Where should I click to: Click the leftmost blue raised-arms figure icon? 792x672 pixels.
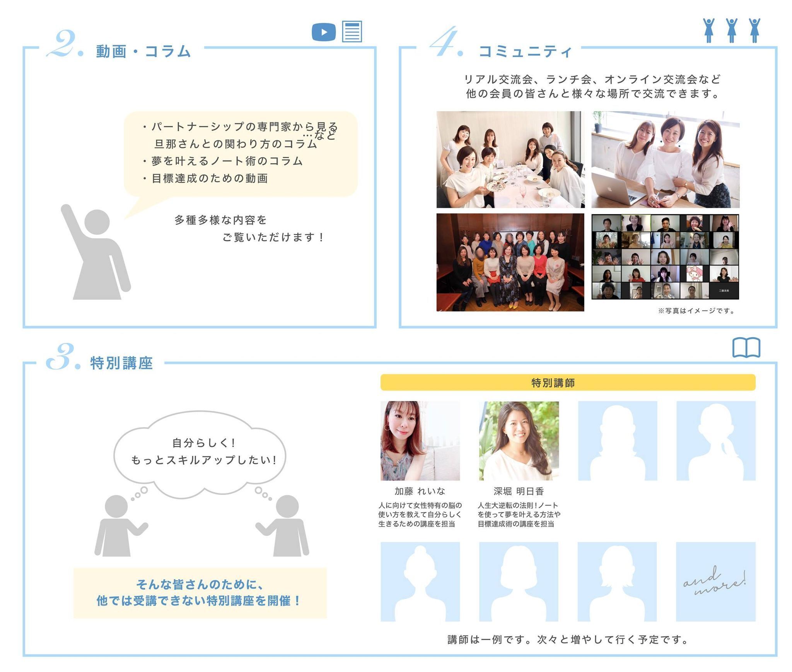pyautogui.click(x=708, y=30)
